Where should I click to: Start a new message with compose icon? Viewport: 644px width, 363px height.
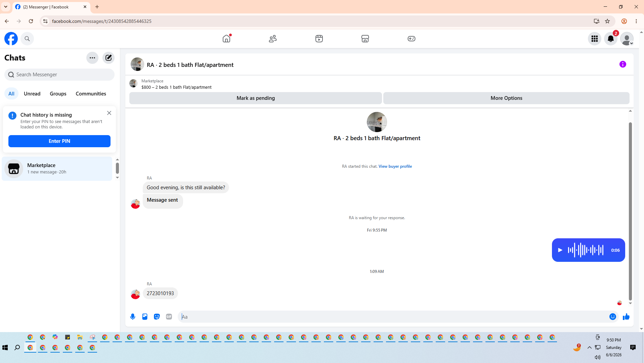109,58
